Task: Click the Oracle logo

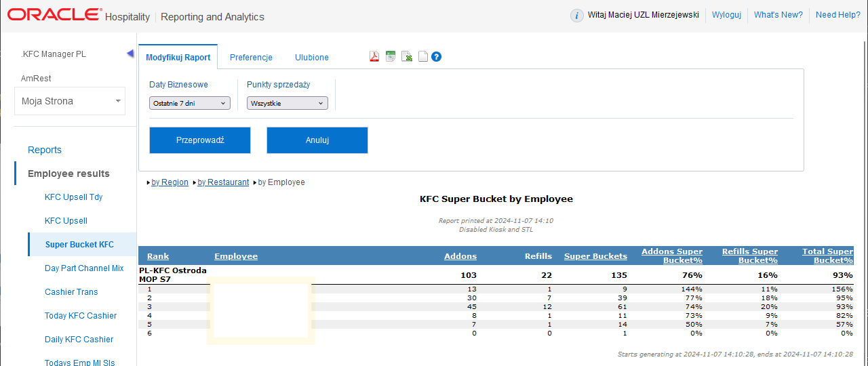Action: click(x=54, y=15)
